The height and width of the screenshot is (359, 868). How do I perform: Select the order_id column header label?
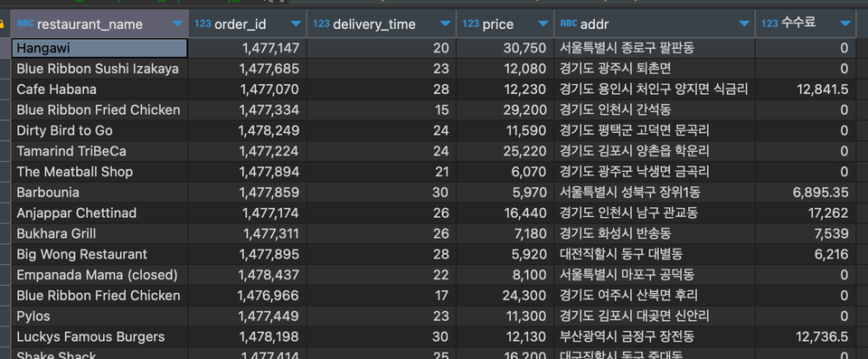tap(241, 24)
